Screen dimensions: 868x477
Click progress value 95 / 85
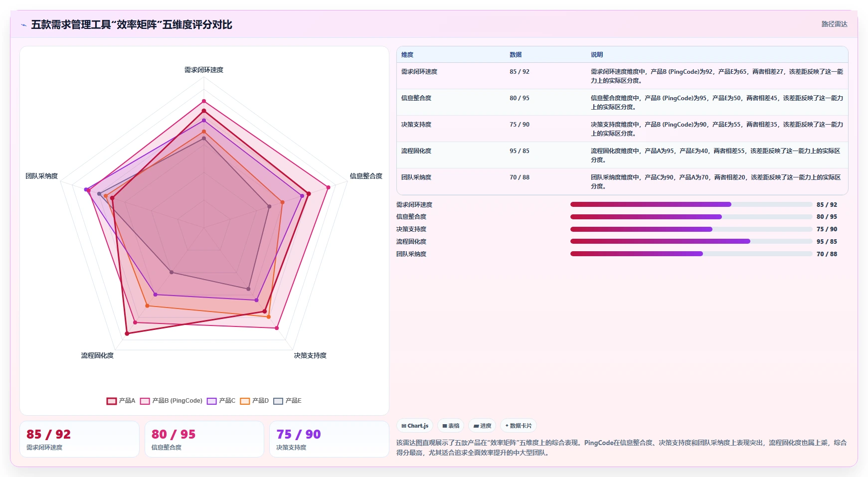[x=827, y=242]
